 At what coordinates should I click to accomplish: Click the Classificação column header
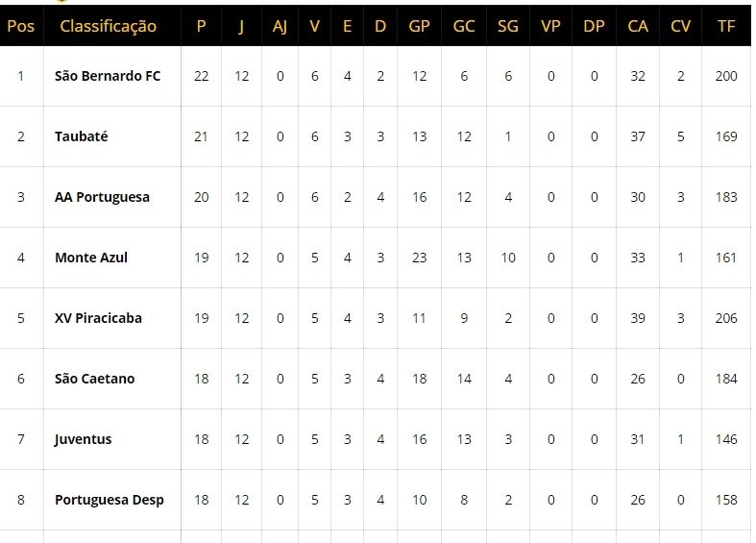click(x=108, y=26)
